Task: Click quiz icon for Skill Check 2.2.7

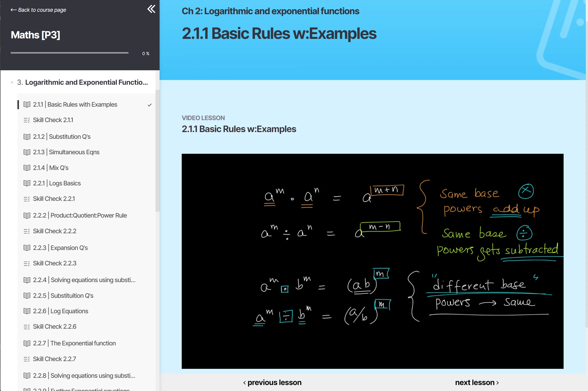Action: (27, 359)
